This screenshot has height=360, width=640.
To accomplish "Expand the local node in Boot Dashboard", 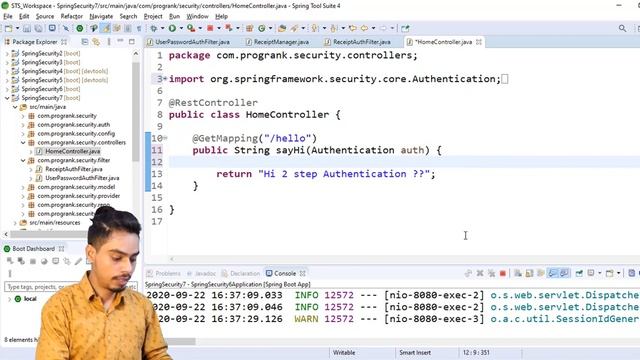I will [9, 299].
